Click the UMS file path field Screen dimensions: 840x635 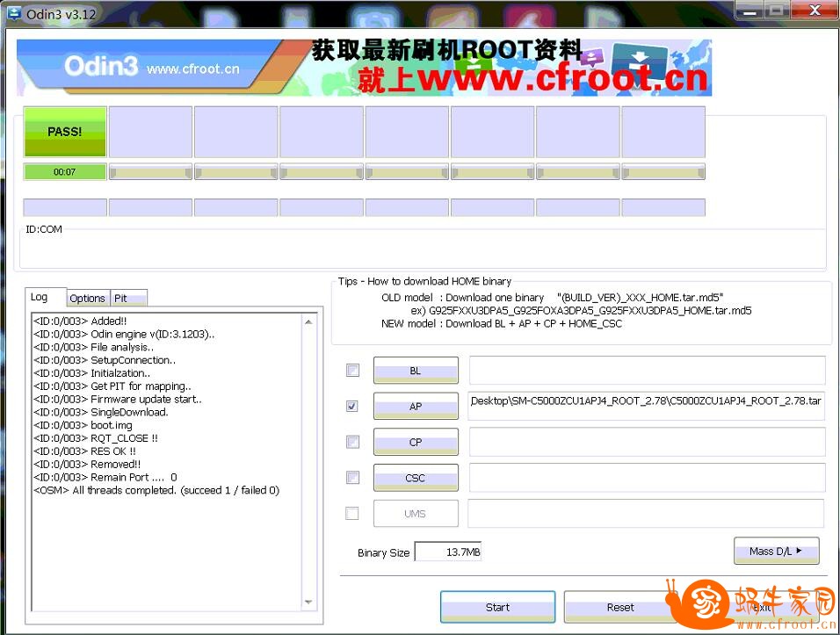(x=646, y=514)
